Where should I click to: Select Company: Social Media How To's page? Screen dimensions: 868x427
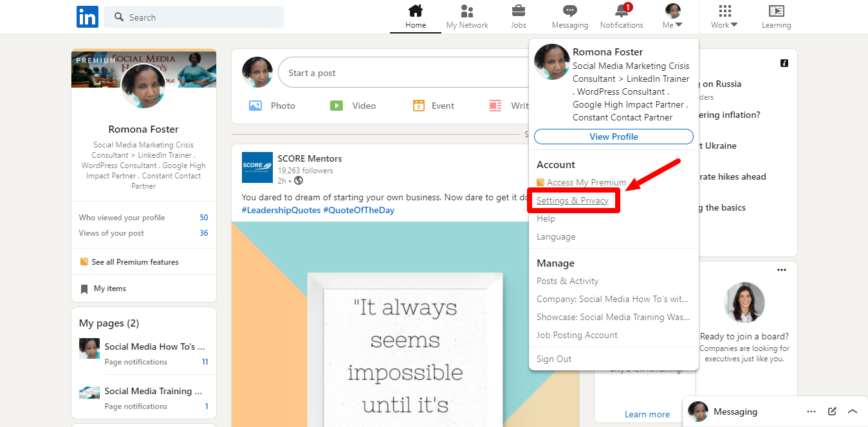pos(613,299)
